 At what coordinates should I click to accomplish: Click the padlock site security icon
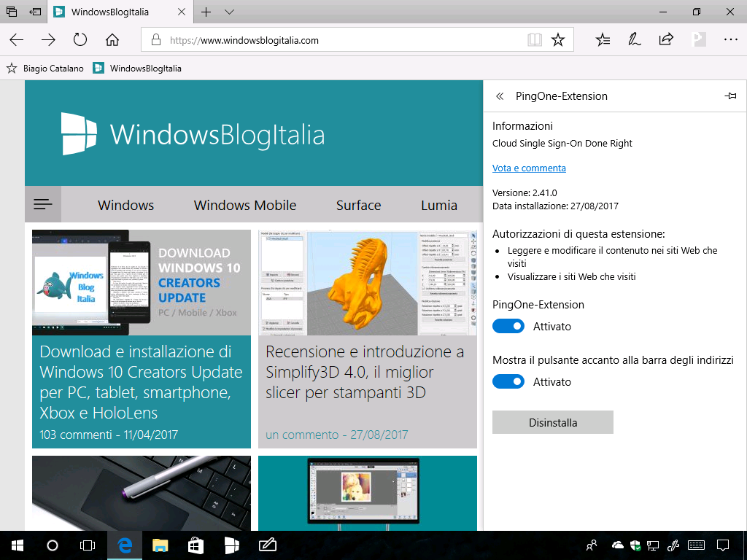coord(156,40)
